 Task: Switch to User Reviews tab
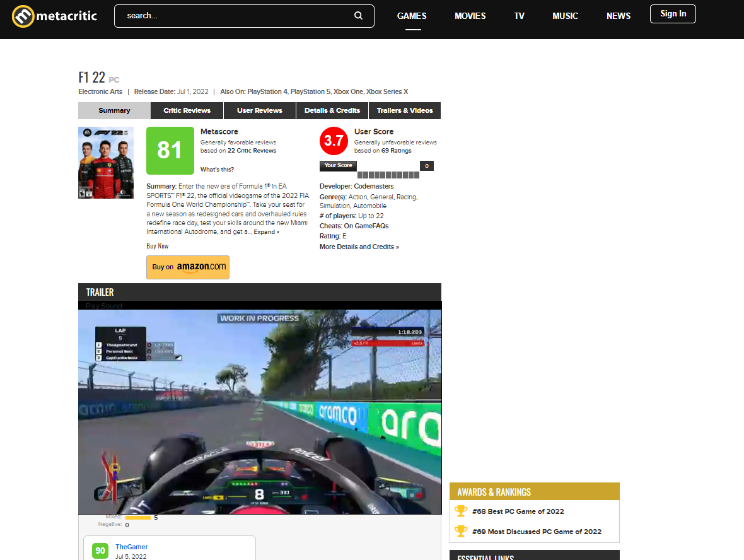click(x=260, y=110)
